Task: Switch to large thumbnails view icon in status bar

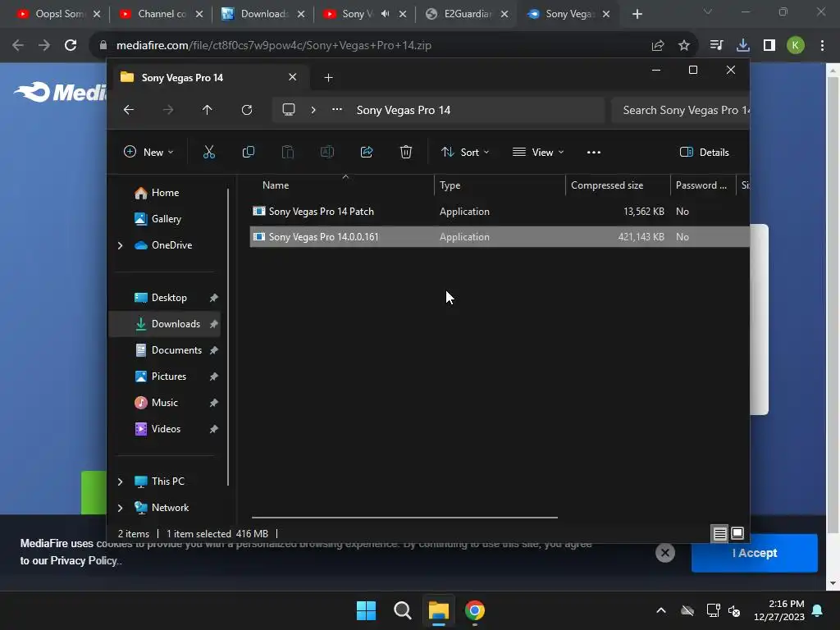Action: click(x=737, y=533)
